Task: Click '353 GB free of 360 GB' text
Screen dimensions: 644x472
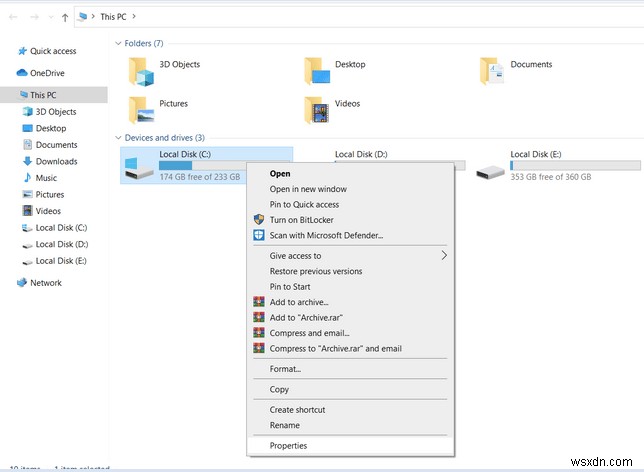Action: pos(551,177)
